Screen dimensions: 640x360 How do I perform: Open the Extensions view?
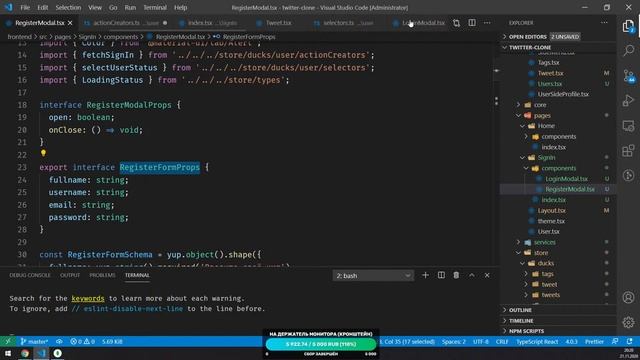coord(629,151)
